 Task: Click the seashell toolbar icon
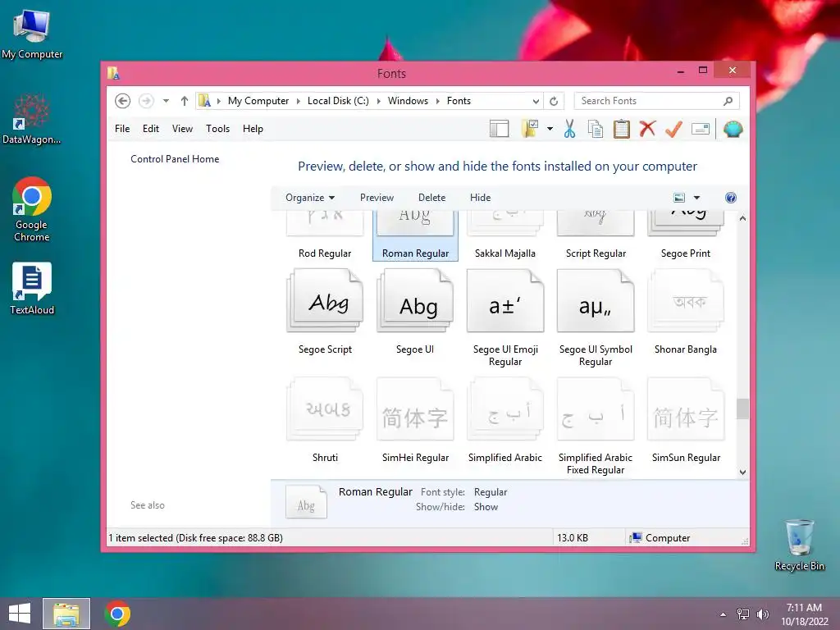733,129
